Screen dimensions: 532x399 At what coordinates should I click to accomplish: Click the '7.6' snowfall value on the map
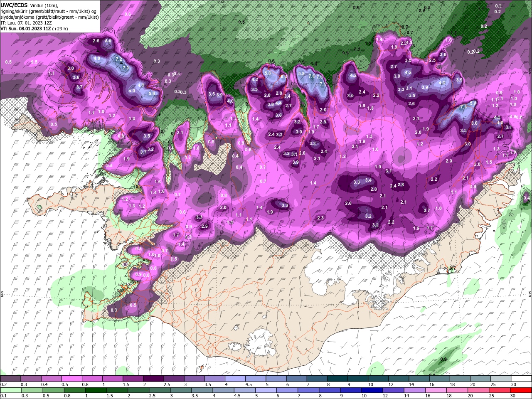click(311, 76)
